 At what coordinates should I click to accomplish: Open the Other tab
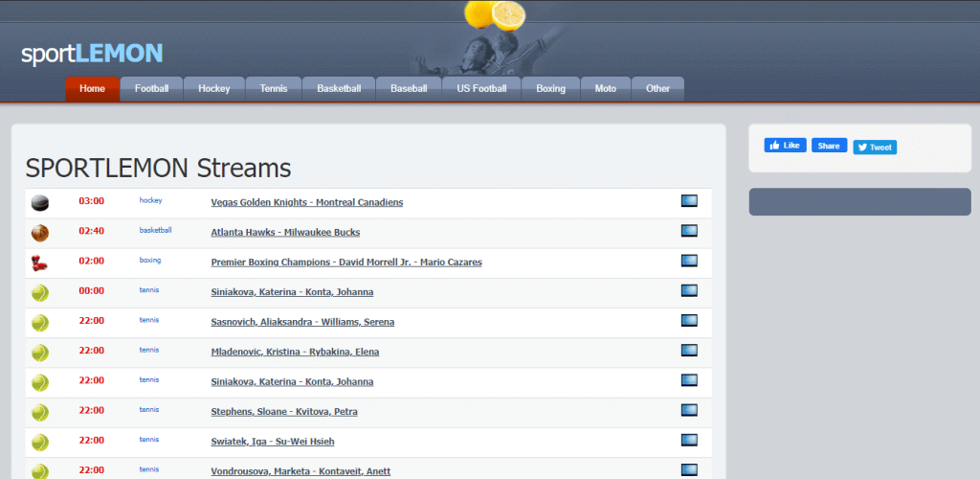[658, 89]
